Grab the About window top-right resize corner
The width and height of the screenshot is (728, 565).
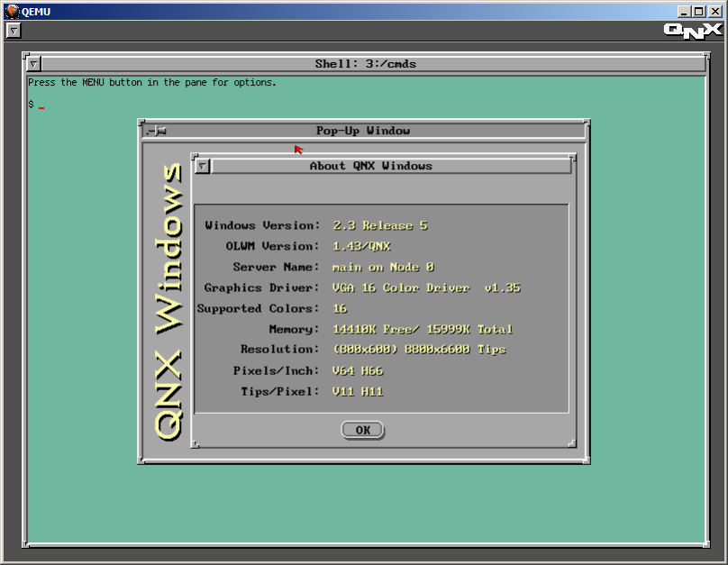tap(571, 159)
